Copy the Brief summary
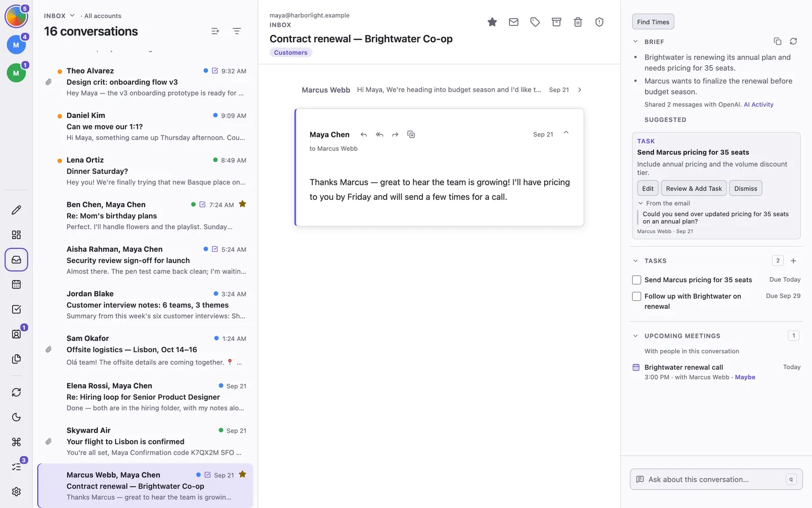This screenshot has height=508, width=812. pyautogui.click(x=778, y=41)
